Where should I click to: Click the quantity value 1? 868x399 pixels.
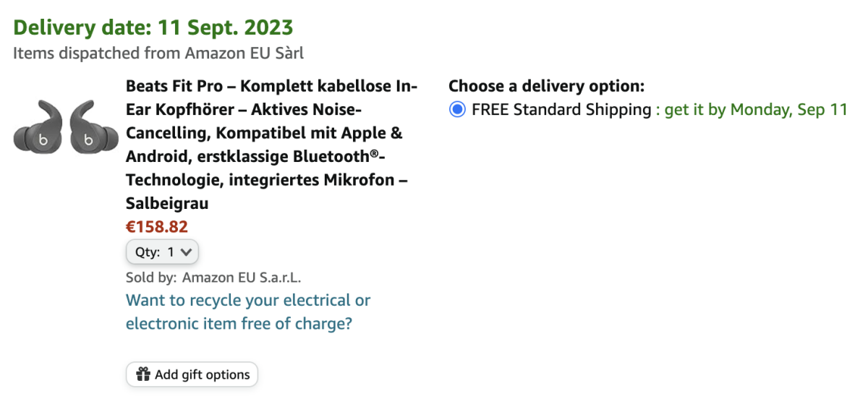(171, 252)
